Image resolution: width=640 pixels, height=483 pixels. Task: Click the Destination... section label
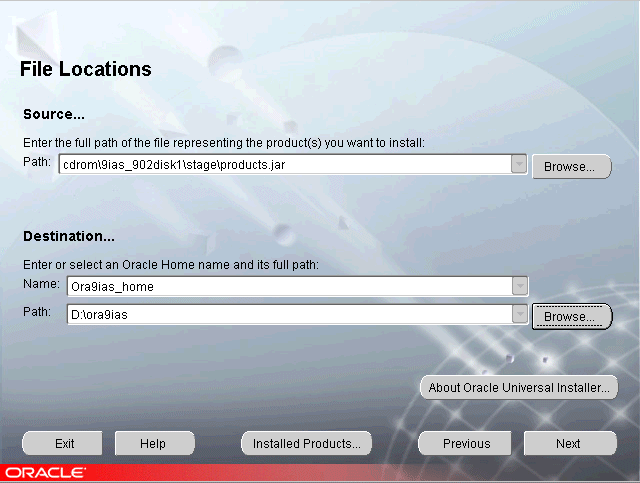click(x=69, y=236)
